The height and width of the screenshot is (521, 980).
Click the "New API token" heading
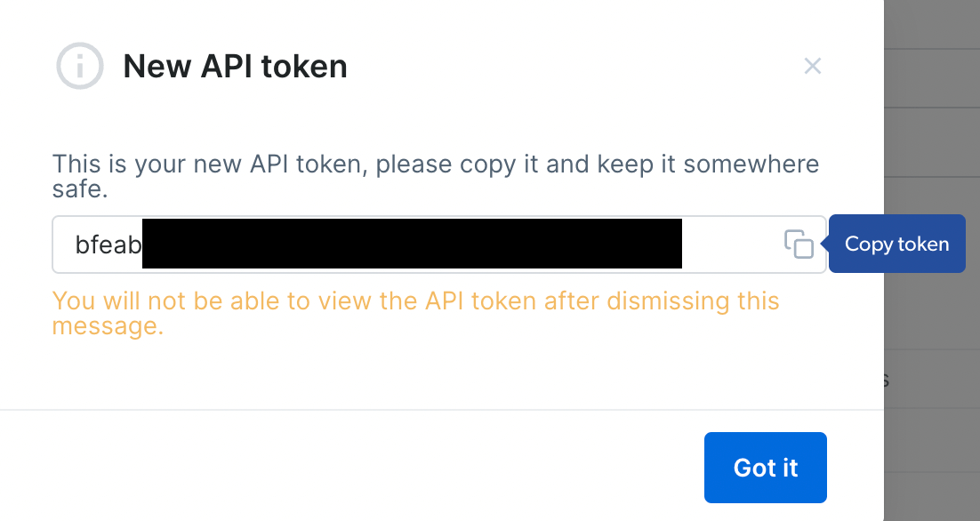coord(235,67)
